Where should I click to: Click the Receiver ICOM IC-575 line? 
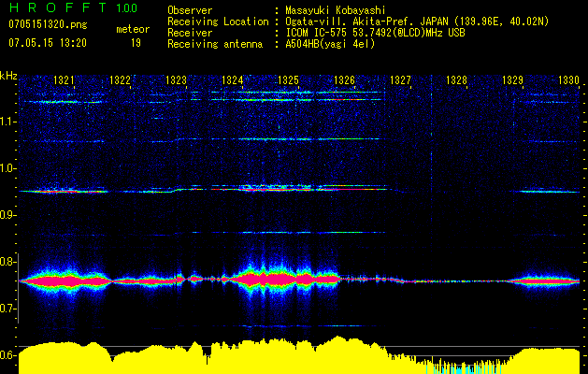point(316,33)
